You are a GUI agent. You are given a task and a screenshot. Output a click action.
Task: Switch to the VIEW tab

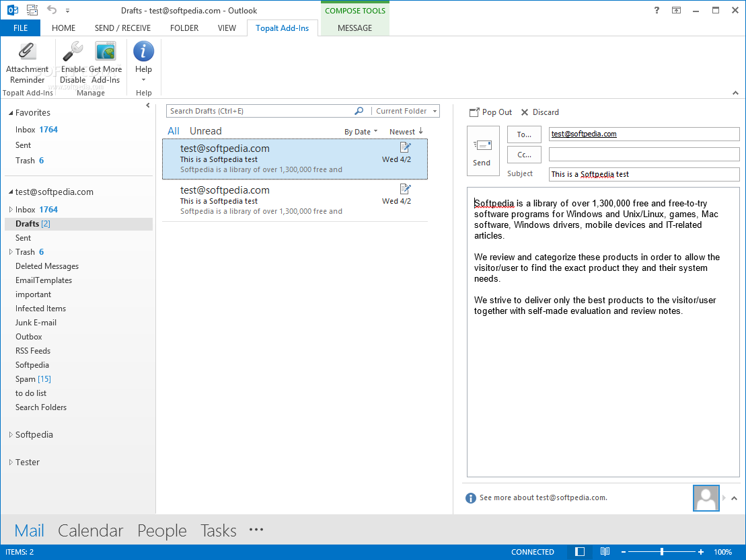click(227, 28)
